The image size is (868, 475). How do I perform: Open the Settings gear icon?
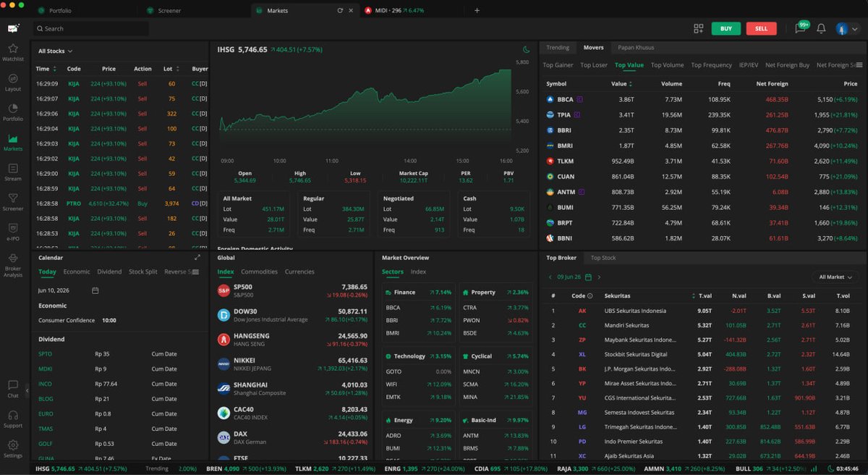(x=13, y=449)
